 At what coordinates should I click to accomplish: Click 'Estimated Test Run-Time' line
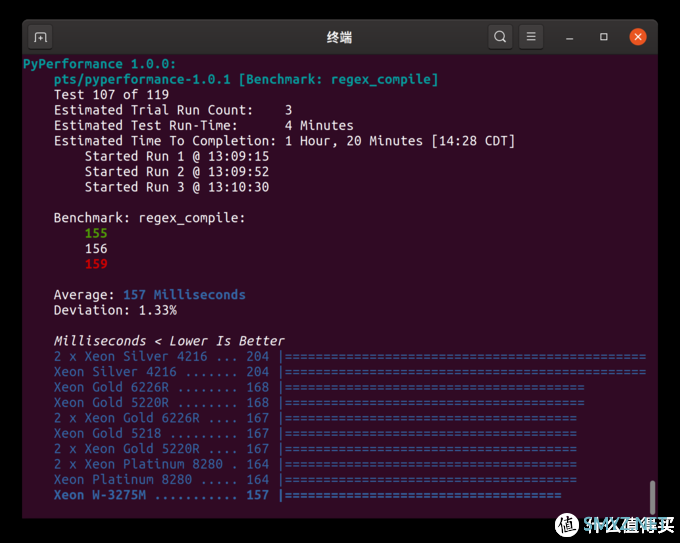click(x=203, y=126)
